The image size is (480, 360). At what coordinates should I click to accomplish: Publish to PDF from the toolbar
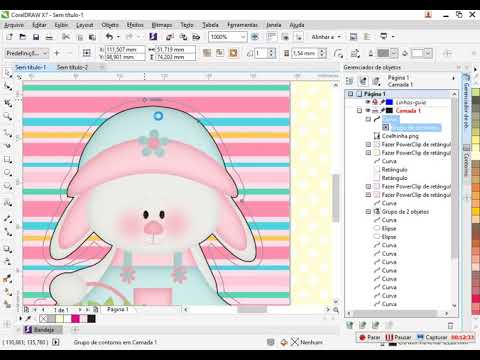pyautogui.click(x=197, y=37)
